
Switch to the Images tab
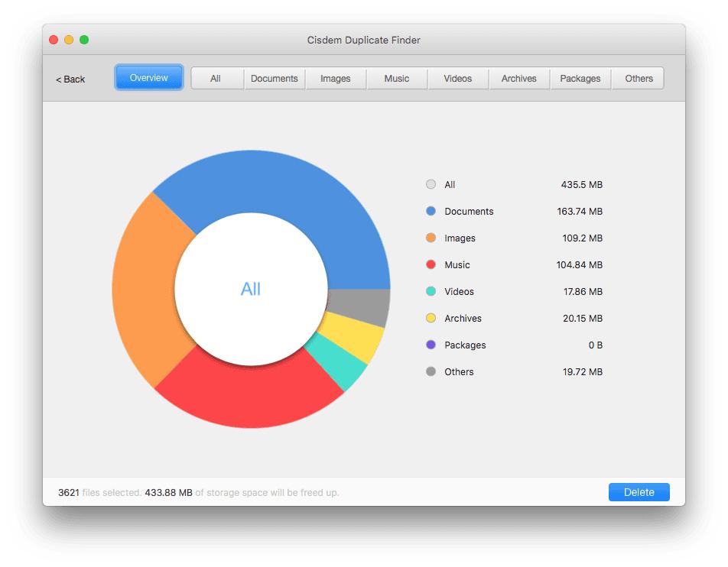(336, 79)
